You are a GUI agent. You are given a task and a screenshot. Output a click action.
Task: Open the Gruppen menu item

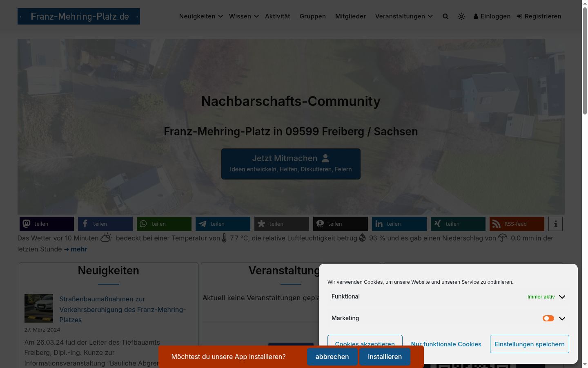(x=313, y=16)
